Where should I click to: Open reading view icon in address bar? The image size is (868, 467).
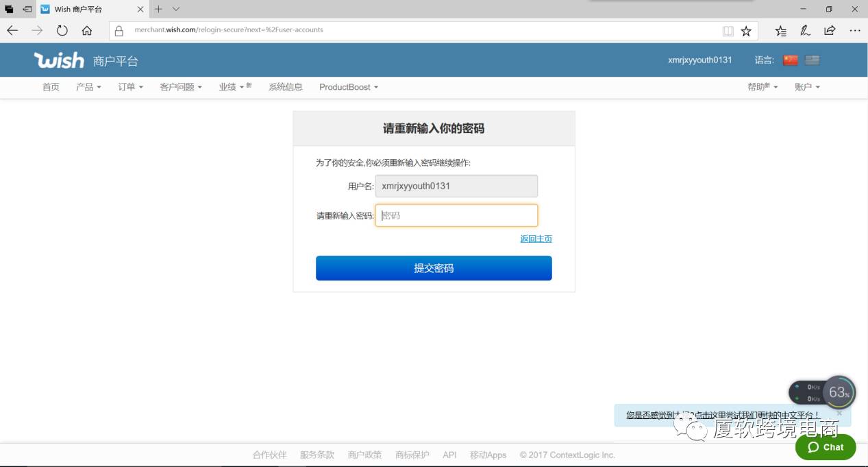click(x=728, y=31)
